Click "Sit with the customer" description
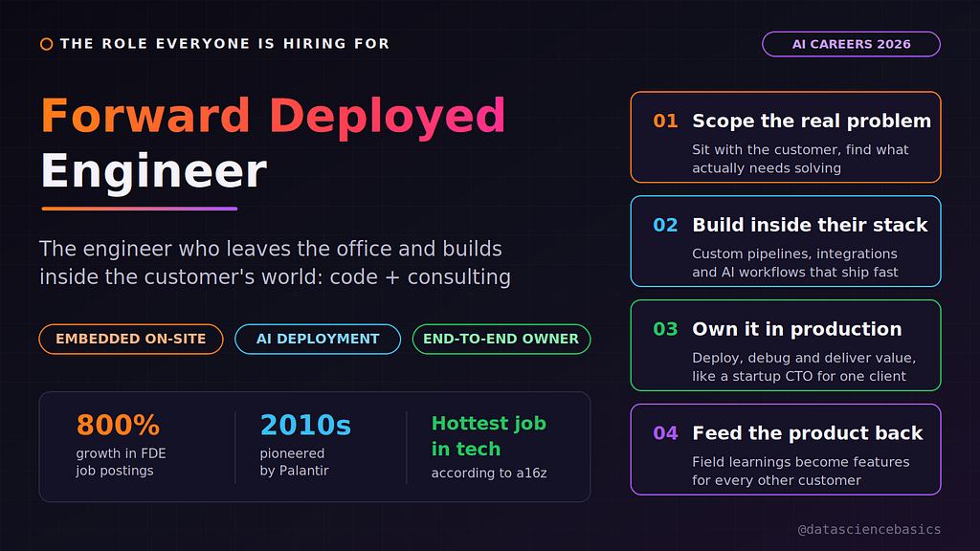 [x=801, y=160]
